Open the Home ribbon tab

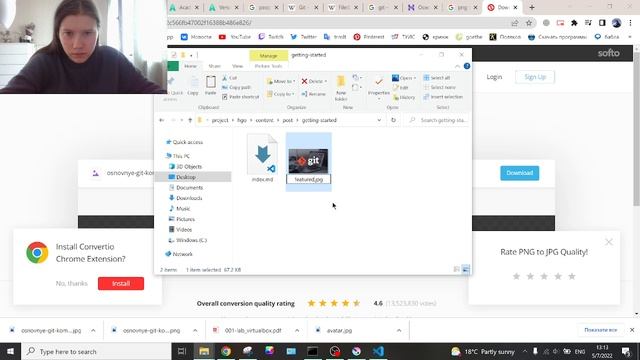pyautogui.click(x=190, y=66)
